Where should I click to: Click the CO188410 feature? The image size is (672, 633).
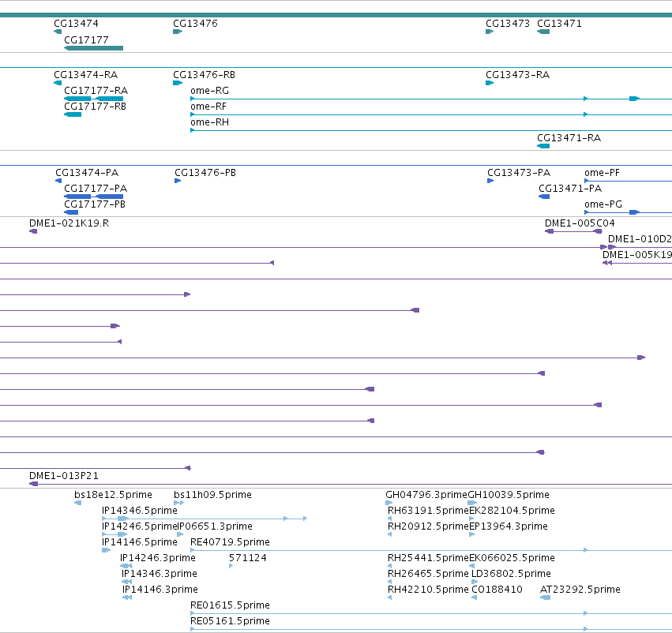(x=497, y=590)
